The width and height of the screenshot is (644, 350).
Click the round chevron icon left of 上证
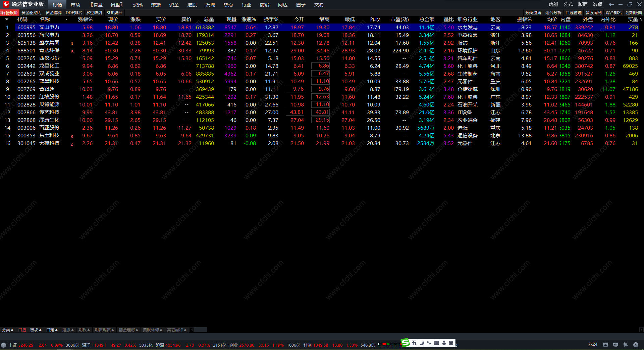pos(4,345)
